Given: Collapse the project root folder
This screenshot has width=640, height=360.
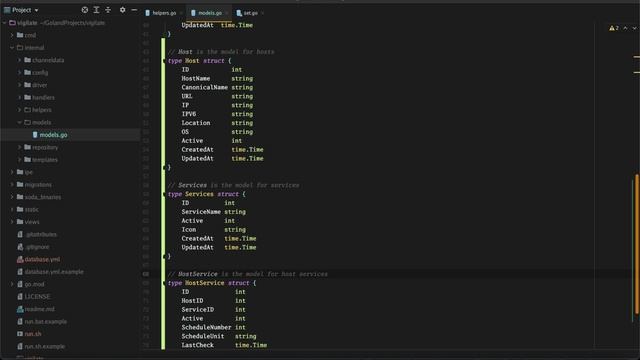Looking at the screenshot, I should [x=4, y=23].
